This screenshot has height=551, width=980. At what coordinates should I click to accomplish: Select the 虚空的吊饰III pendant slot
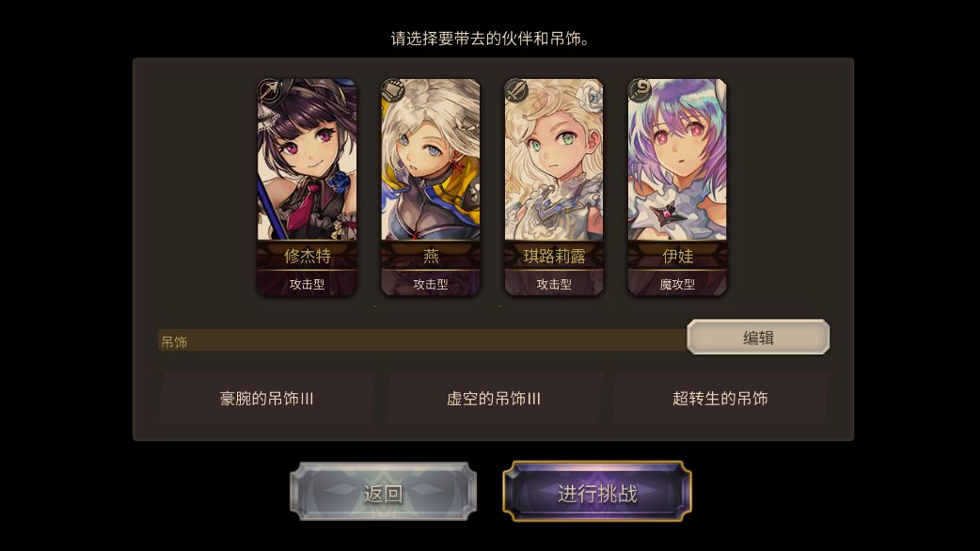coord(494,399)
